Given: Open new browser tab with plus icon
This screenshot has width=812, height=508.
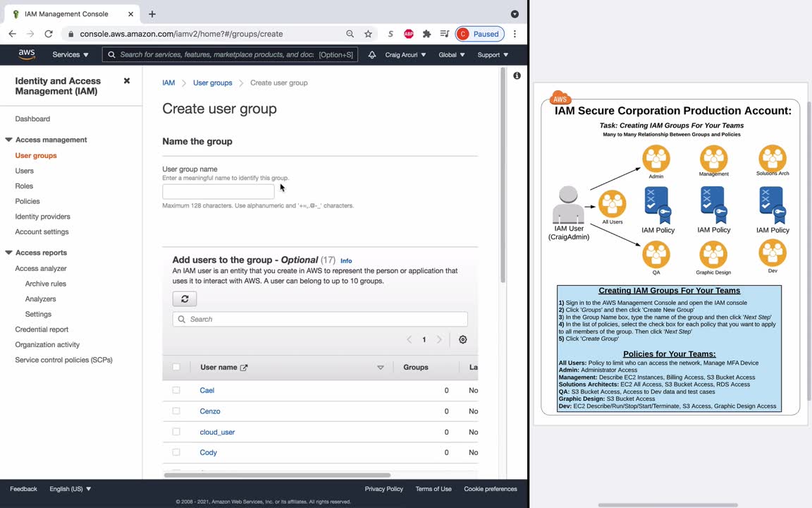Looking at the screenshot, I should [x=152, y=14].
